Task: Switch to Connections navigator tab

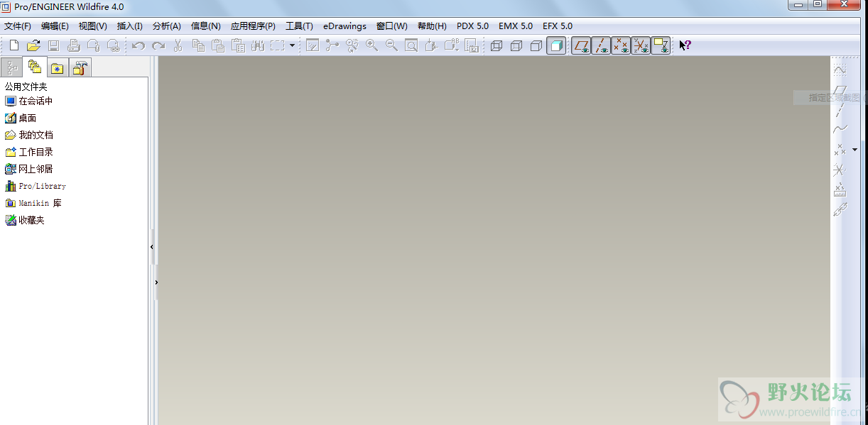Action: click(x=80, y=67)
